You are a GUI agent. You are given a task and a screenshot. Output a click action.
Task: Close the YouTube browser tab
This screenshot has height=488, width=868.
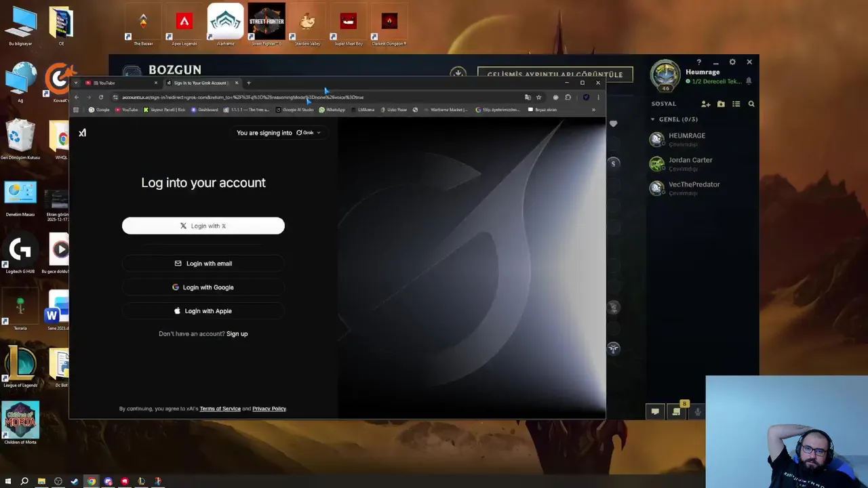click(x=156, y=83)
